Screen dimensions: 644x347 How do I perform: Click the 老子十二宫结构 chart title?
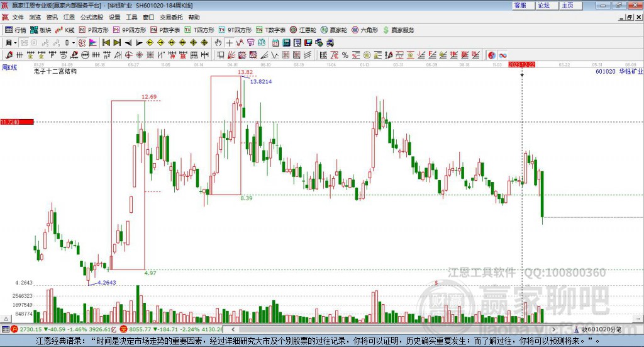click(x=55, y=71)
